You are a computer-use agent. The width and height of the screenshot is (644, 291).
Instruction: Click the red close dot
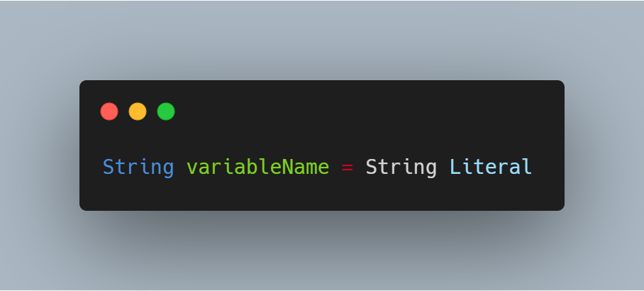(x=109, y=111)
